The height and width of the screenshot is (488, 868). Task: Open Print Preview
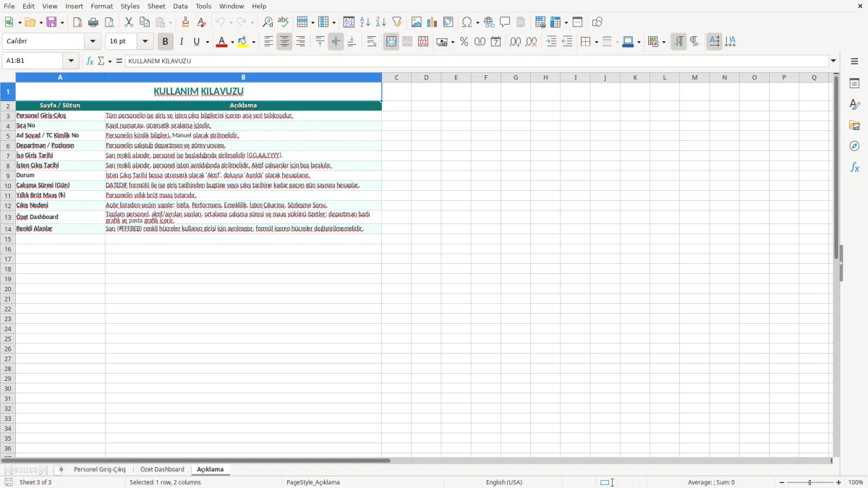tap(109, 22)
